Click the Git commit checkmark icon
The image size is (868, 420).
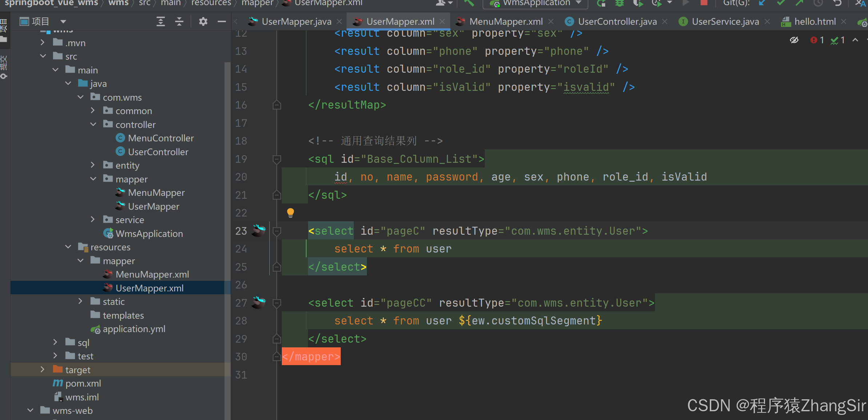(780, 3)
